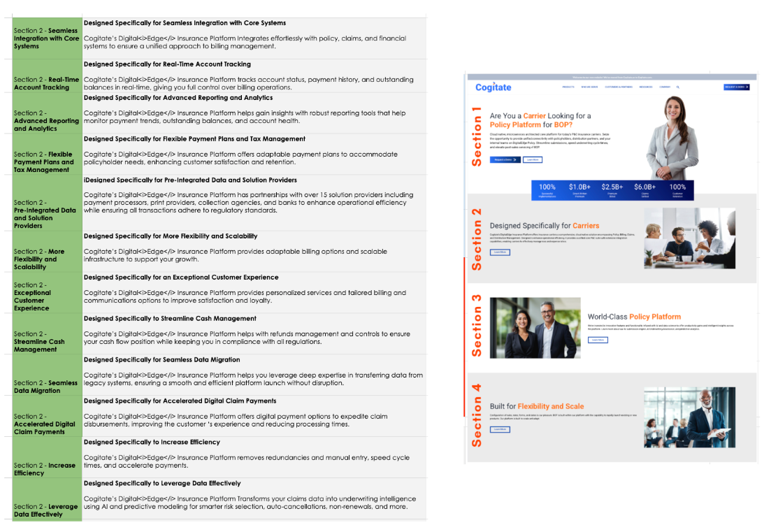Click Learn More under Built for Flexibility
Screen dimensions: 778x532
pyautogui.click(x=500, y=429)
